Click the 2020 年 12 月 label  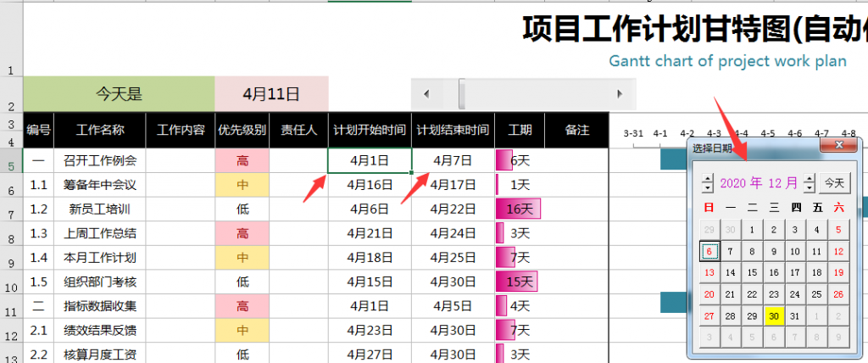(759, 183)
